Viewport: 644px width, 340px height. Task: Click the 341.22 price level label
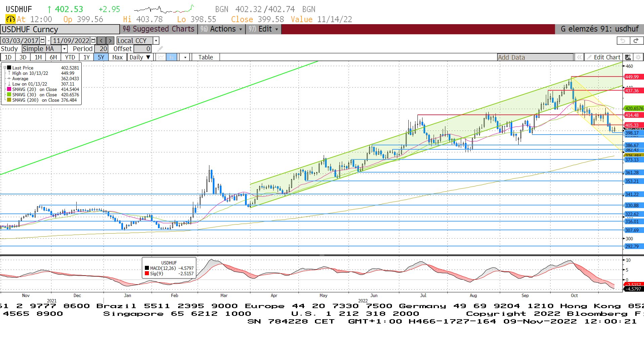point(634,194)
